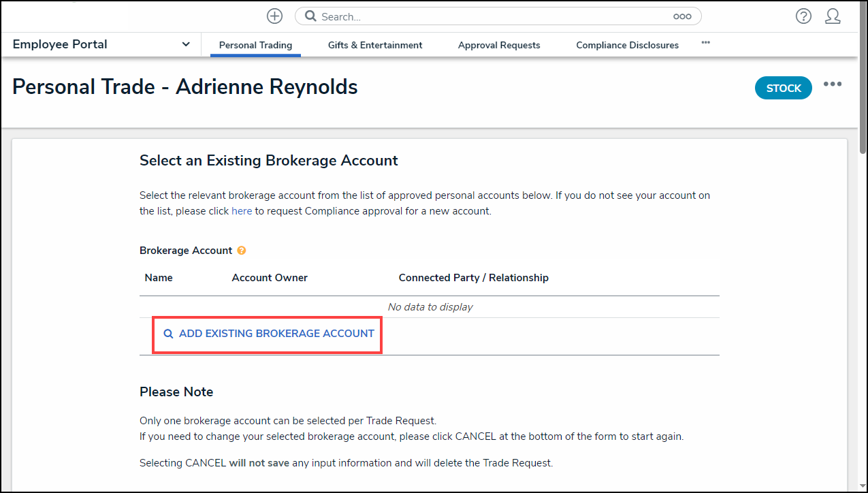Open the ellipsis menu next to STOCK
Image resolution: width=868 pixels, height=493 pixels.
833,84
